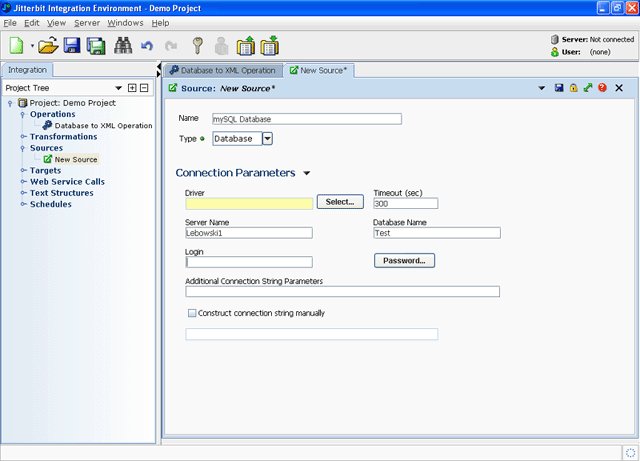The width and height of the screenshot is (640, 461).
Task: Click the green arrow icon in Source header
Action: click(x=587, y=88)
